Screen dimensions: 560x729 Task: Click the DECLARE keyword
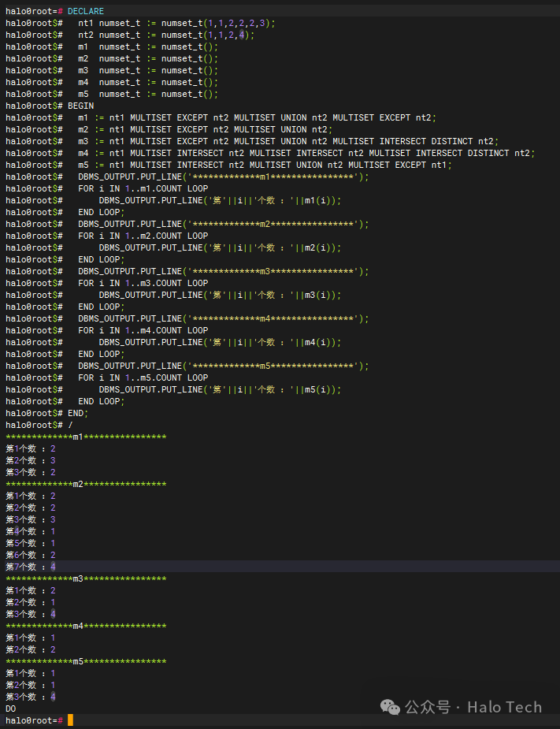(x=86, y=11)
